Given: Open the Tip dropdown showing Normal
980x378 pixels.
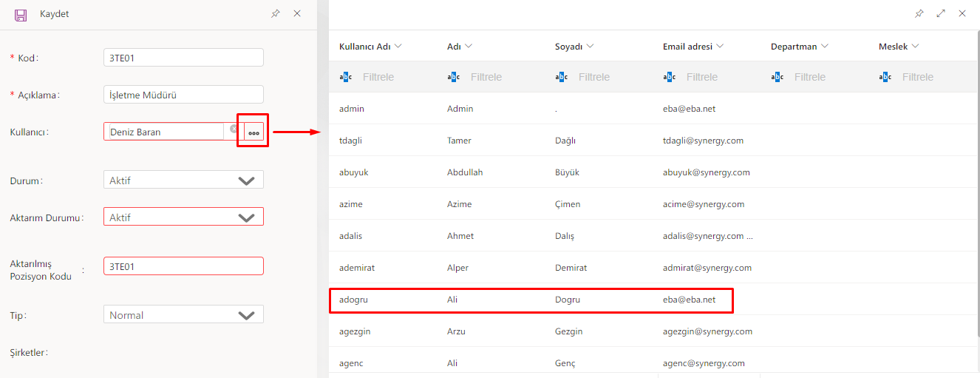Looking at the screenshot, I should 246,315.
